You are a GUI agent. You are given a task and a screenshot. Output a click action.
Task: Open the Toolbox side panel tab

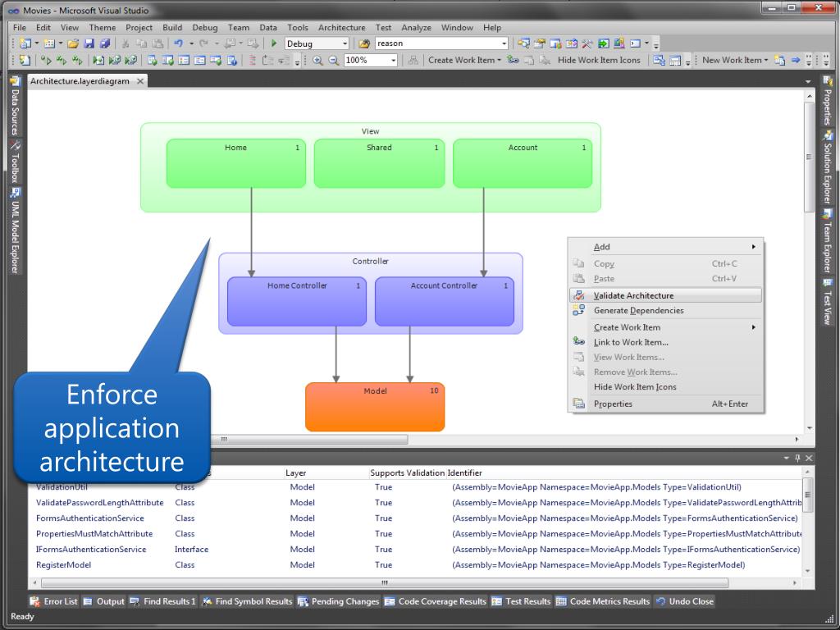[15, 163]
